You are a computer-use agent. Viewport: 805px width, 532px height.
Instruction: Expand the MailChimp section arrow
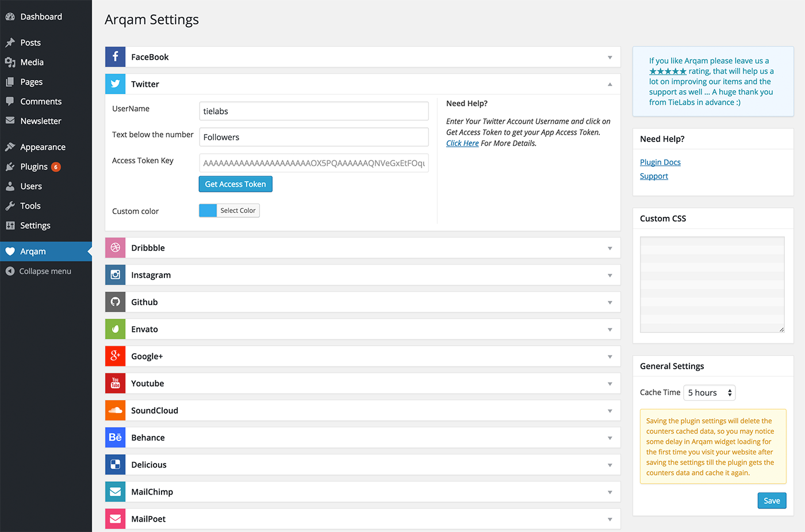(x=609, y=492)
